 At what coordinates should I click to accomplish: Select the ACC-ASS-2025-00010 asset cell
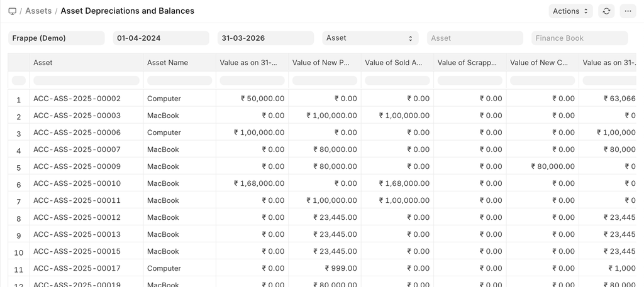pyautogui.click(x=77, y=183)
